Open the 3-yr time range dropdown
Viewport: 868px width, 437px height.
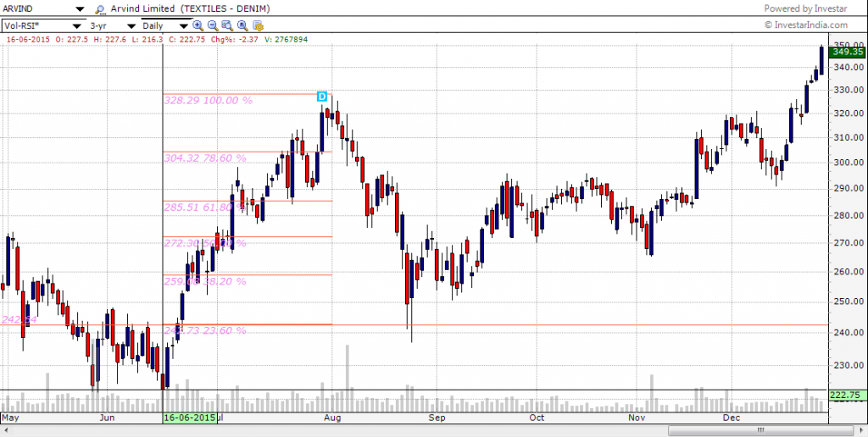click(x=131, y=26)
